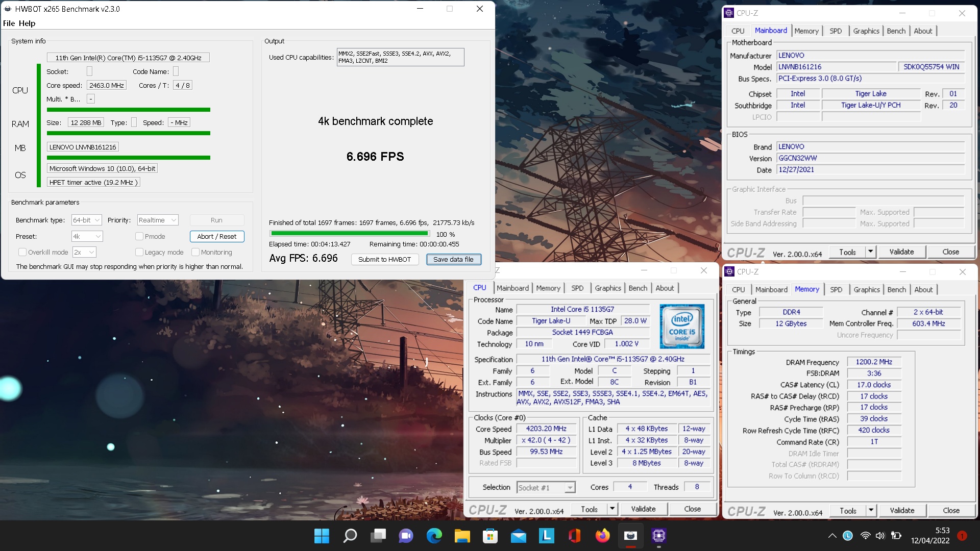Click Validate in CPU-Z Mainboard window

901,252
